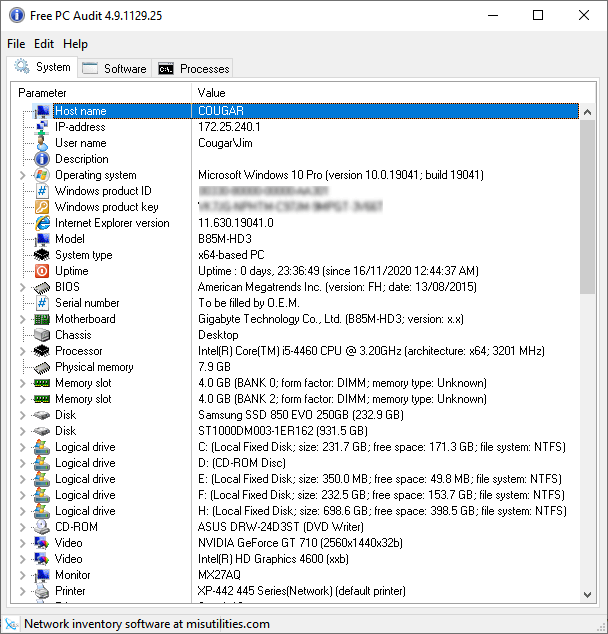Click the Processor chip icon
608x634 pixels.
(x=42, y=351)
